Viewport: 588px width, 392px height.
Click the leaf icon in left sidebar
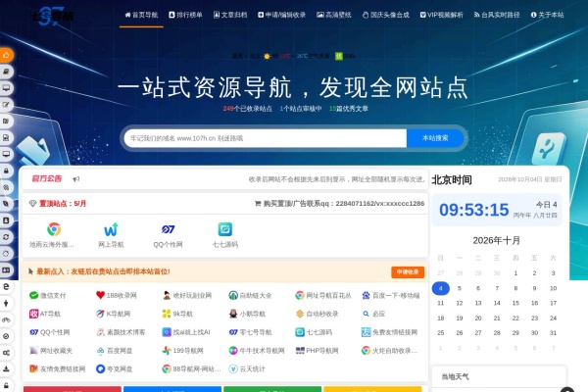pyautogui.click(x=6, y=204)
